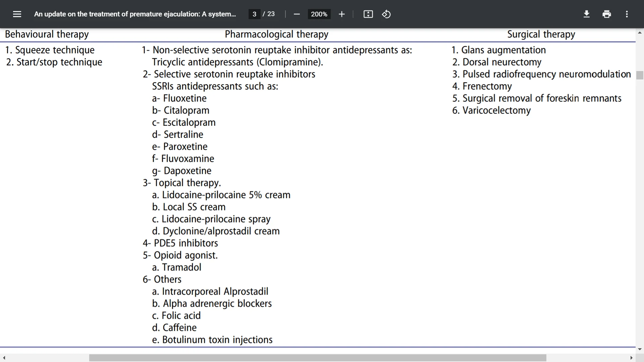This screenshot has height=362, width=644.
Task: Click the total pages text '/ 23'
Action: (x=269, y=14)
